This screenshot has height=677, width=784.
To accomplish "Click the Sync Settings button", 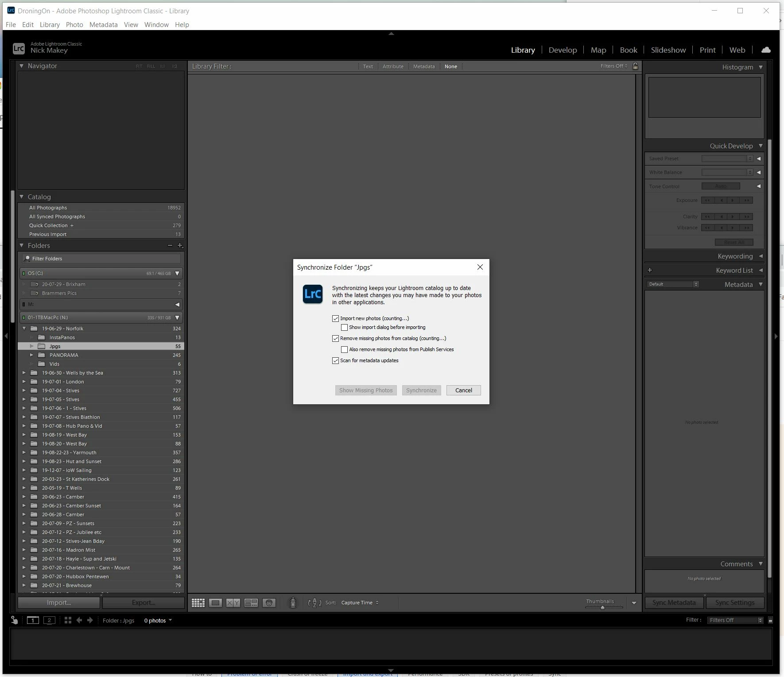I will point(734,603).
